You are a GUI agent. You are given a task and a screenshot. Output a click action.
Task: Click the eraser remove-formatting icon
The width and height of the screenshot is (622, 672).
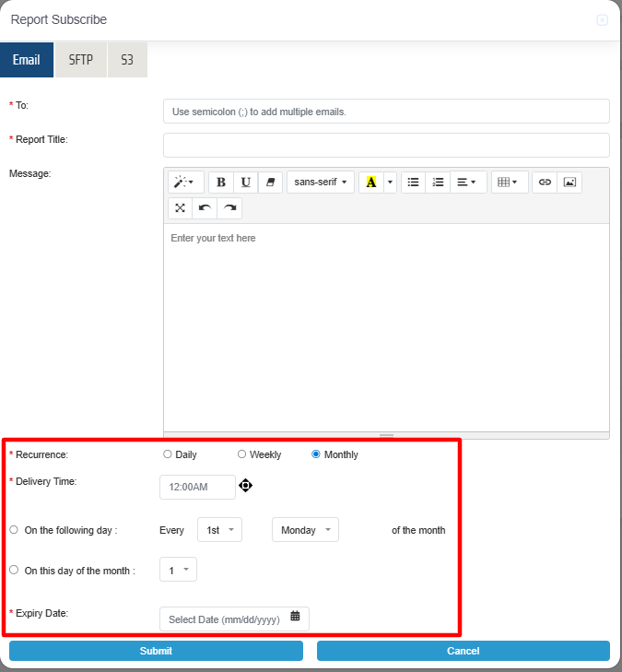click(271, 183)
